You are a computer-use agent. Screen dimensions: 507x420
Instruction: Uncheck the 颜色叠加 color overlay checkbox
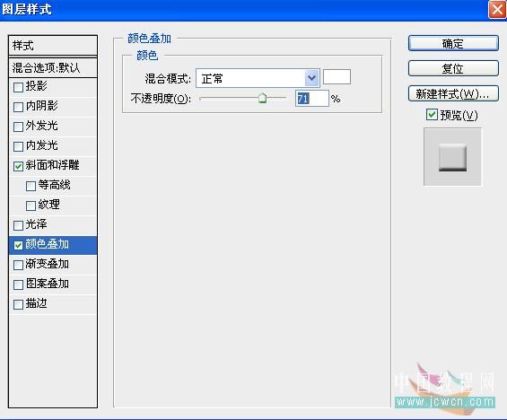click(x=19, y=245)
